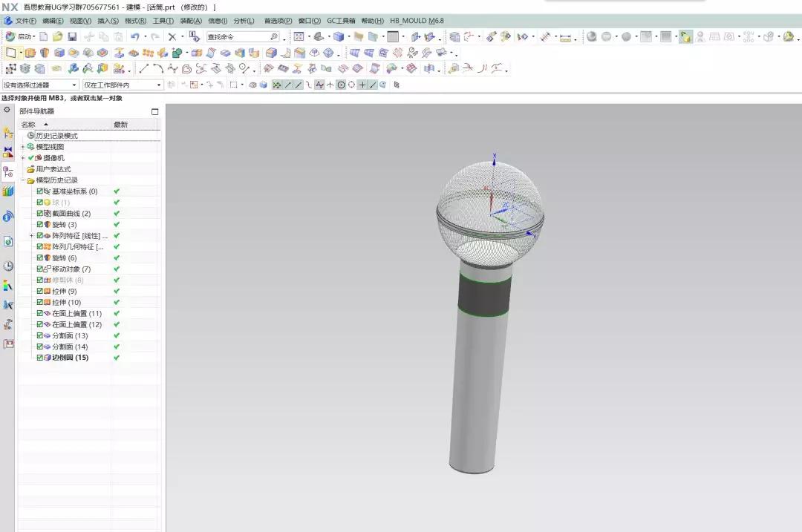Viewport: 802px width, 532px height.
Task: Expand the 模型视图 tree node
Action: (23, 147)
